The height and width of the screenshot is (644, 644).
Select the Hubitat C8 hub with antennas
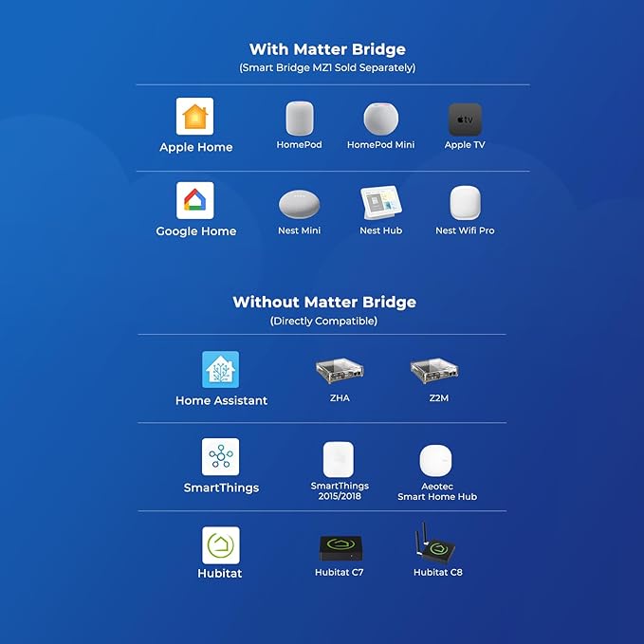click(437, 543)
